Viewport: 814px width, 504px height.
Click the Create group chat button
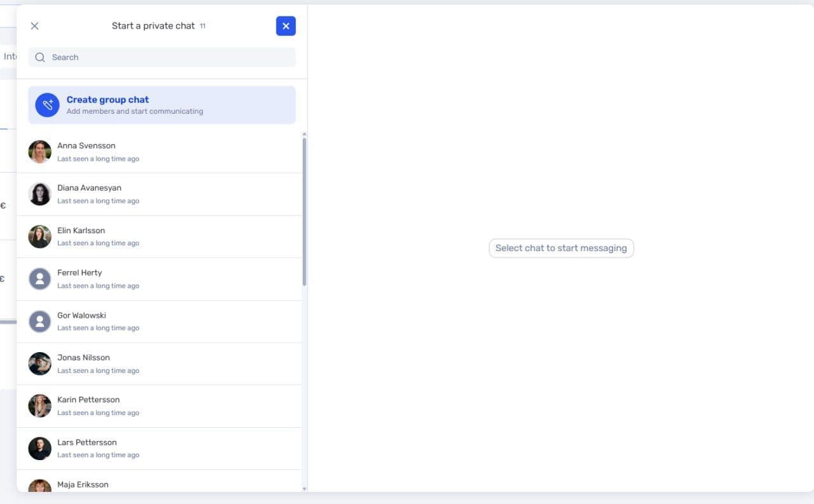162,105
